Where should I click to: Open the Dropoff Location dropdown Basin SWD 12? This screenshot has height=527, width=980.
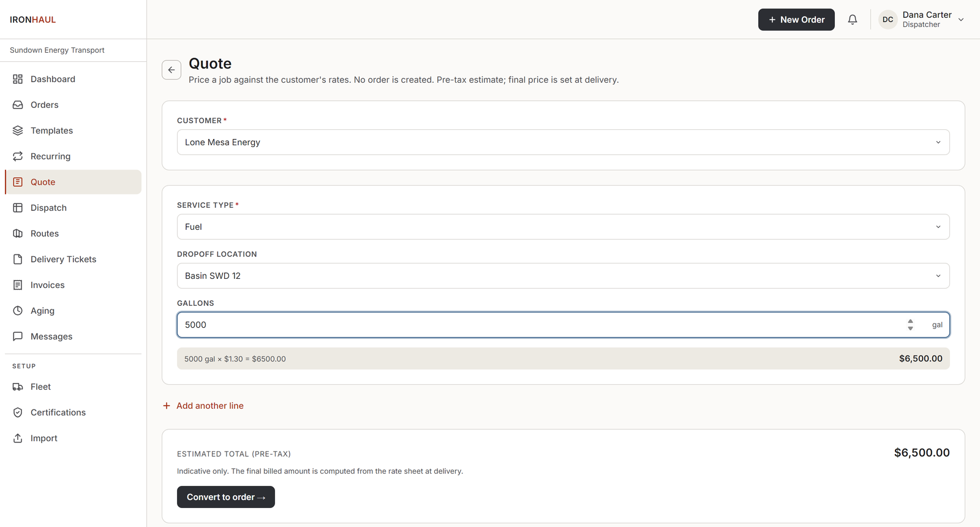point(563,276)
